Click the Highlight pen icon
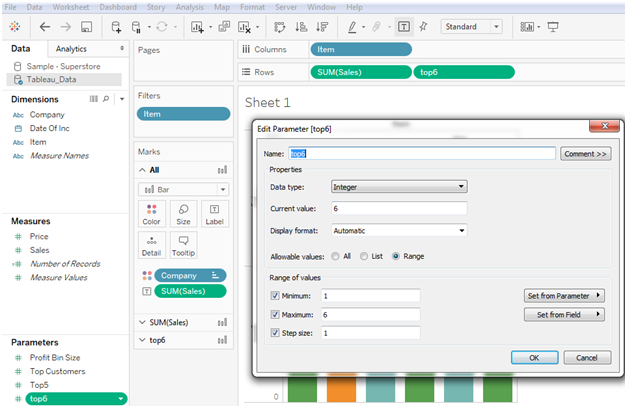The height and width of the screenshot is (408, 627). [352, 27]
